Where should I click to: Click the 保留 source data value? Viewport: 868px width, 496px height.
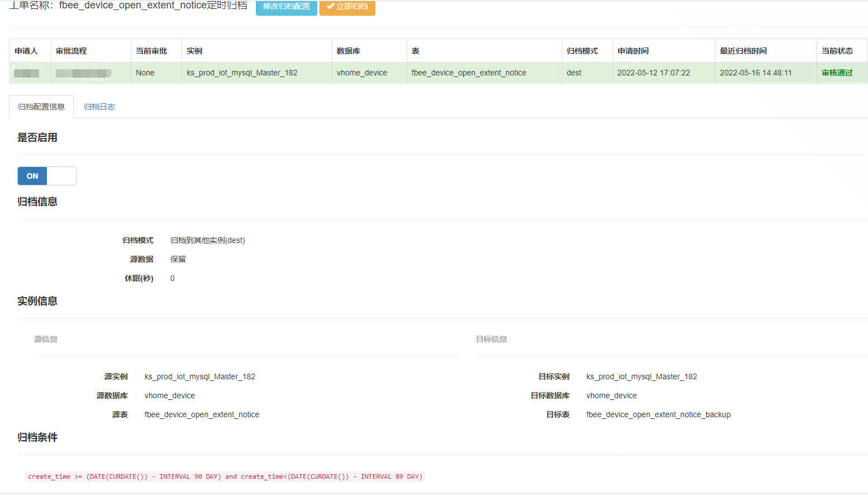pos(178,259)
